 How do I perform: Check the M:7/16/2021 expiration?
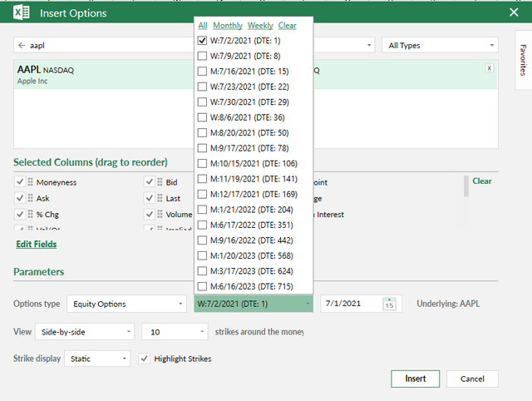click(202, 71)
